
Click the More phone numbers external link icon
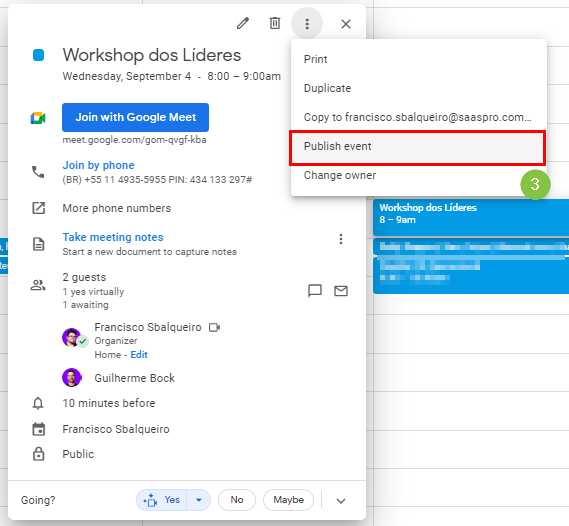[38, 208]
